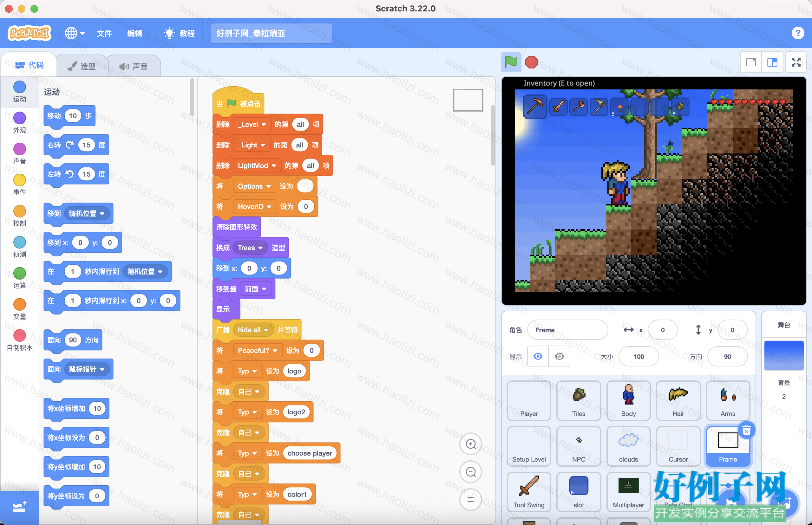Image resolution: width=812 pixels, height=525 pixels.
Task: Open the 文件 menu
Action: [104, 33]
